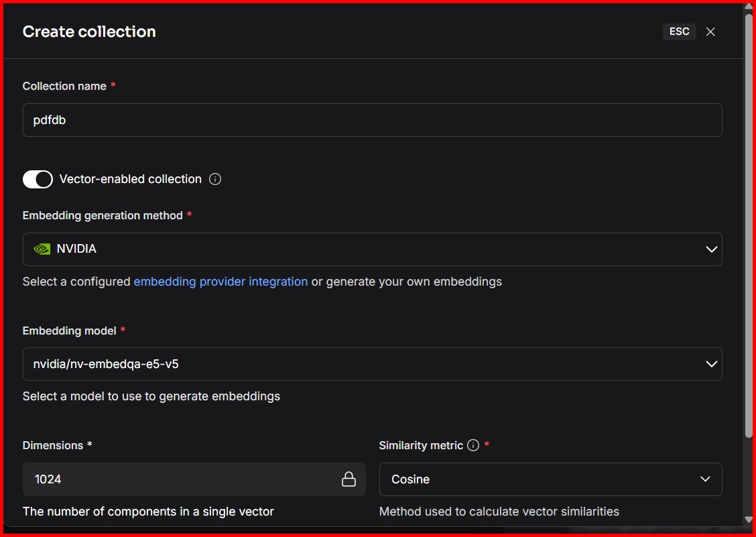Follow the embedding provider integration link
Screen dimensions: 756x537
(x=220, y=282)
